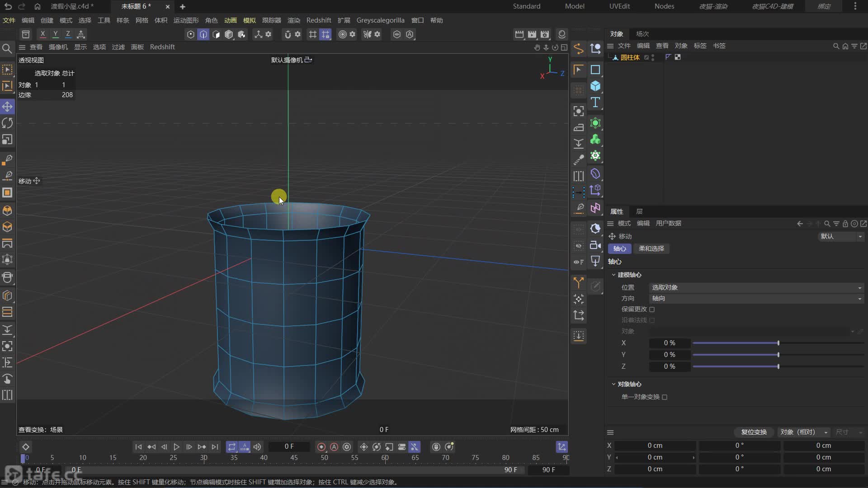Toggle Y axis lock icon
868x488 pixels.
tap(55, 34)
